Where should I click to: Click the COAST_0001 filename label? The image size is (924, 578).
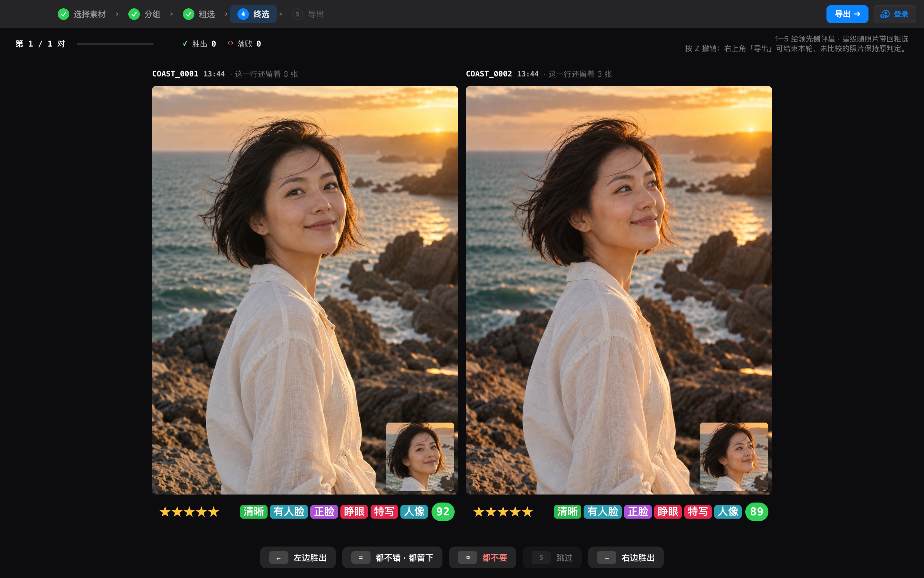[175, 74]
